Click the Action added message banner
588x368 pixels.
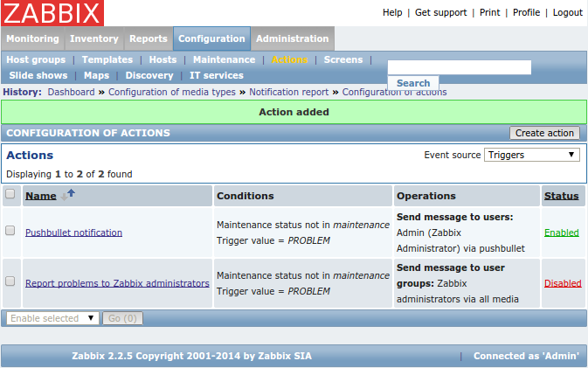click(294, 112)
